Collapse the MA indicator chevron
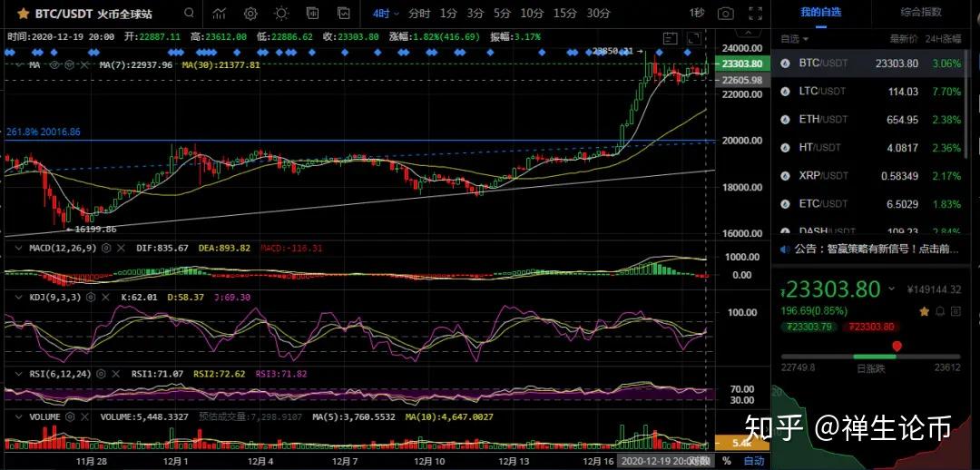This screenshot has width=980, height=470. point(19,64)
